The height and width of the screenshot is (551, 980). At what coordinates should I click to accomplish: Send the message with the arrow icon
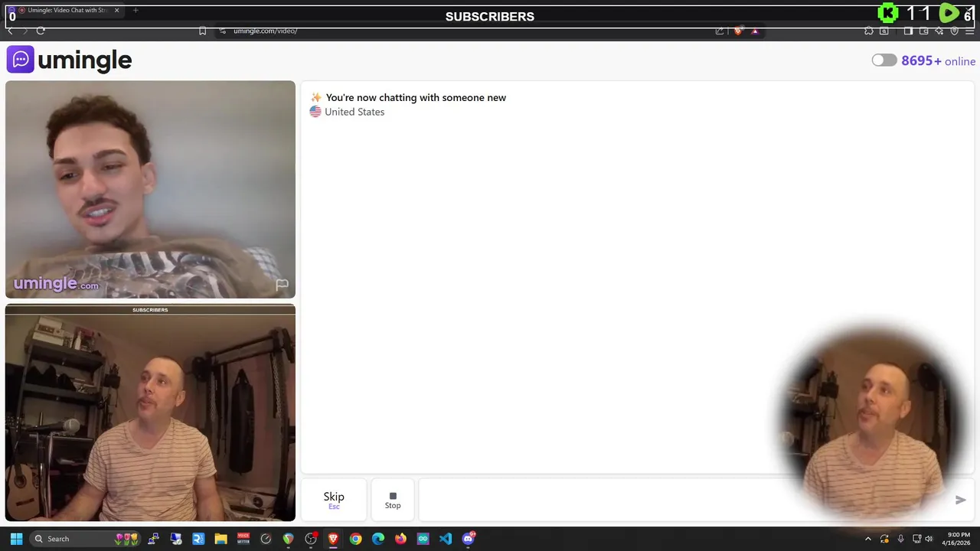click(x=960, y=500)
